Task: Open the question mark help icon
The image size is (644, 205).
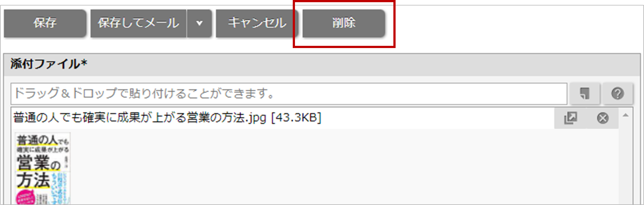Action: [x=618, y=94]
